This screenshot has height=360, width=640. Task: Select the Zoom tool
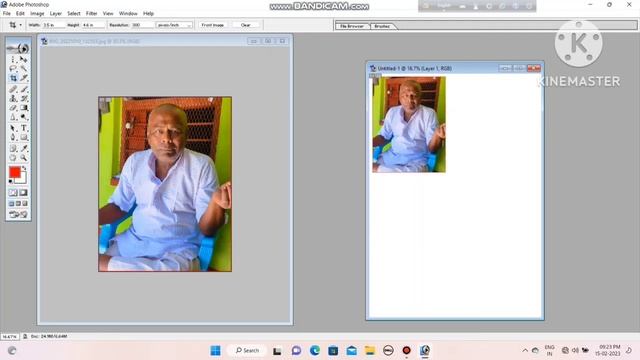[24, 158]
